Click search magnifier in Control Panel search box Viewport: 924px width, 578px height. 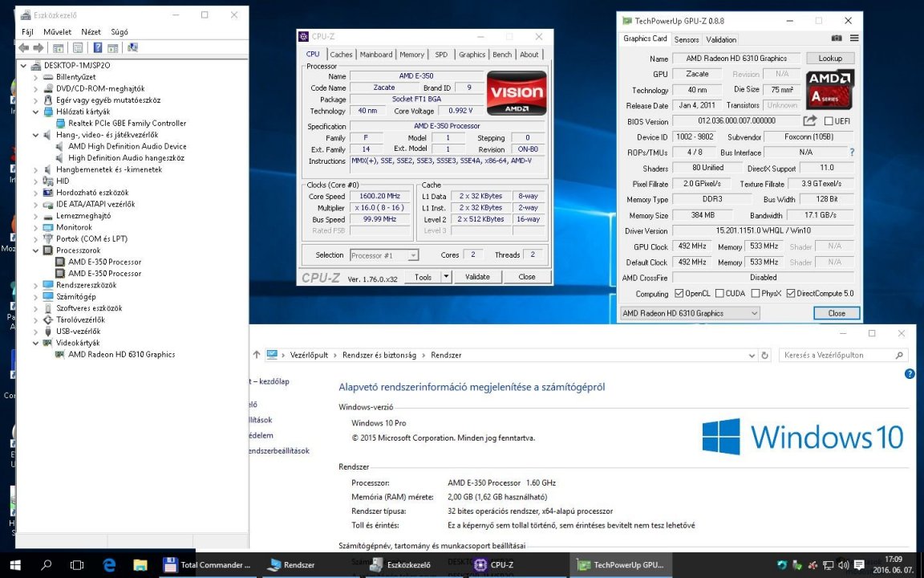[x=899, y=355]
